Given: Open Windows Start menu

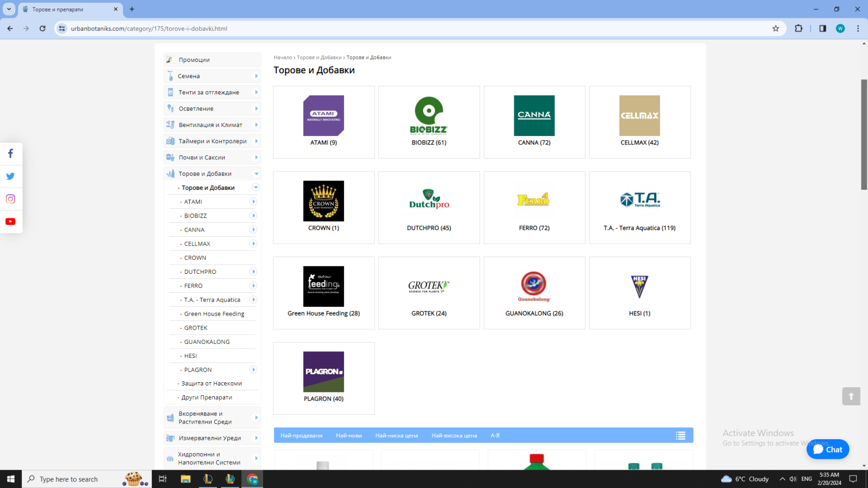Looking at the screenshot, I should [10, 479].
